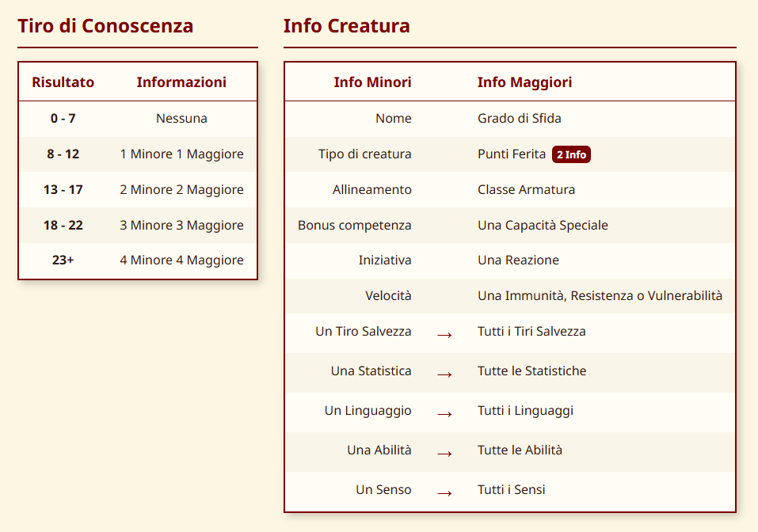Click the arrow beside Un Tiro Salvezza
This screenshot has width=758, height=532.
point(444,335)
